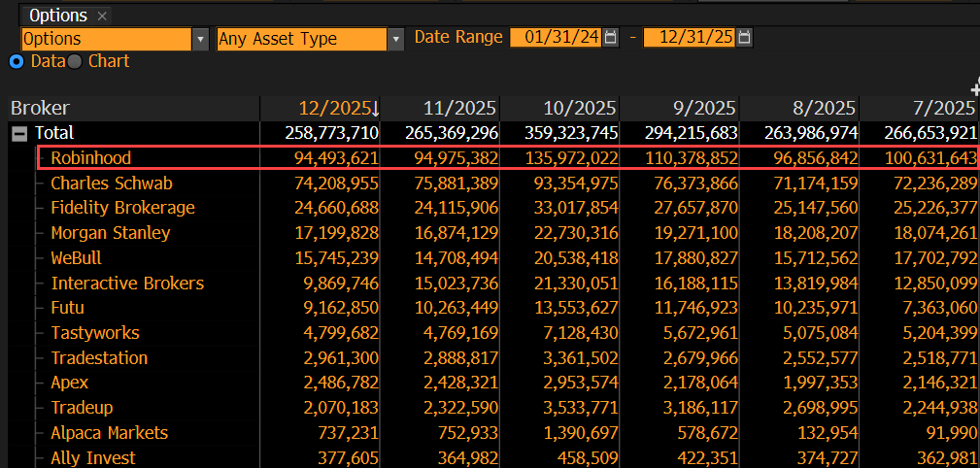The height and width of the screenshot is (468, 980).
Task: Click Total 10/2025 value 359,323,745
Action: tap(571, 133)
